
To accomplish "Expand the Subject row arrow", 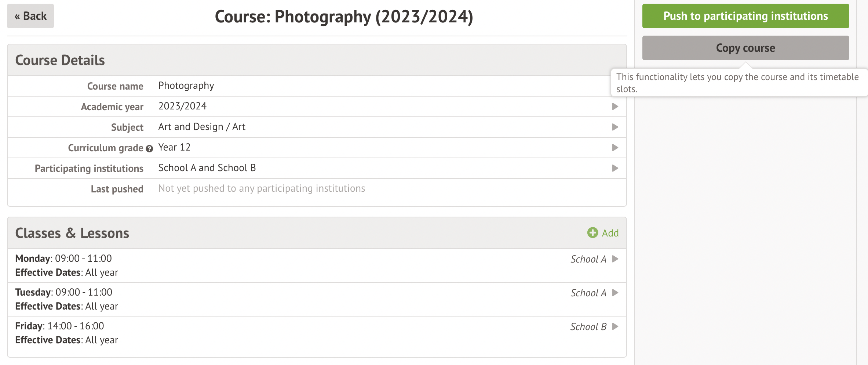I will 615,127.
